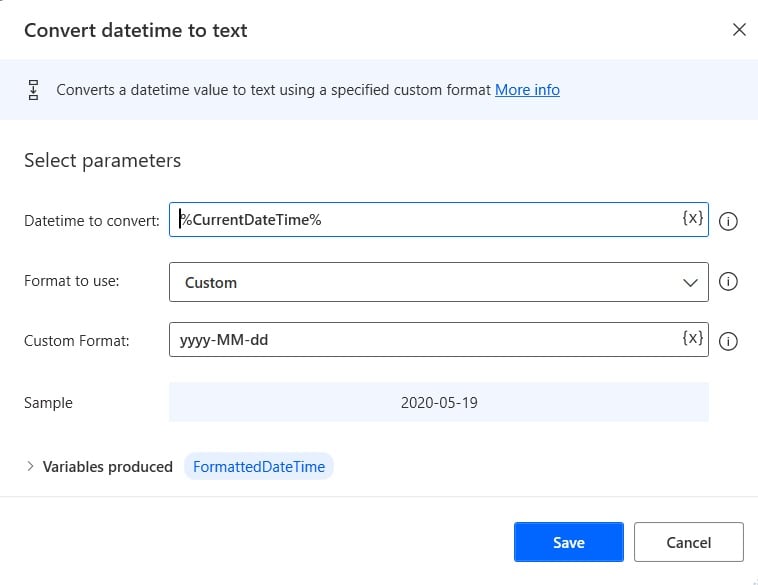Open the More info link
Screen dimensions: 758x585
tap(527, 90)
